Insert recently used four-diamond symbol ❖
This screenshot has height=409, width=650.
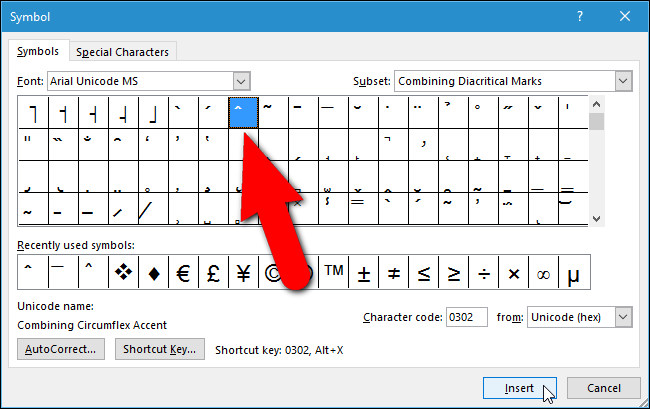[x=124, y=272]
